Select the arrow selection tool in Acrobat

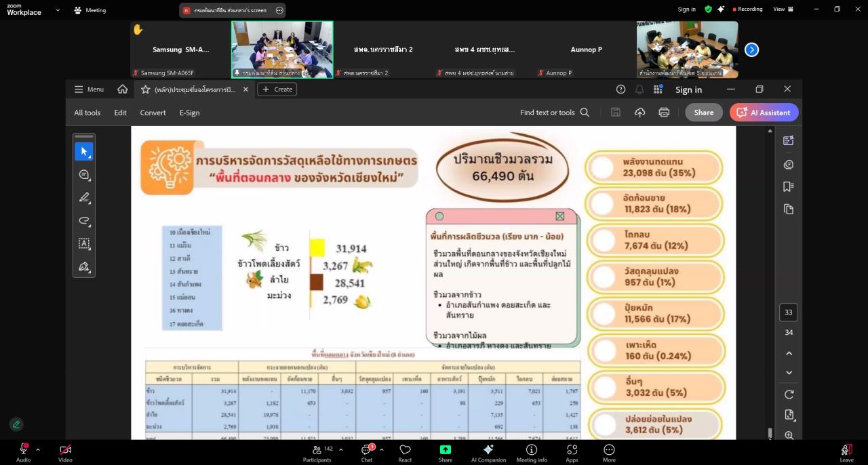(84, 150)
